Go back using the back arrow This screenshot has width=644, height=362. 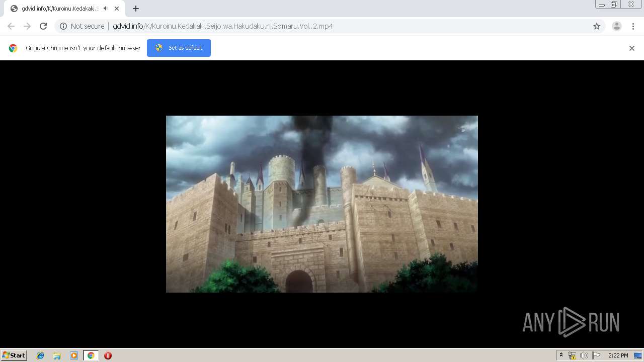point(11,26)
